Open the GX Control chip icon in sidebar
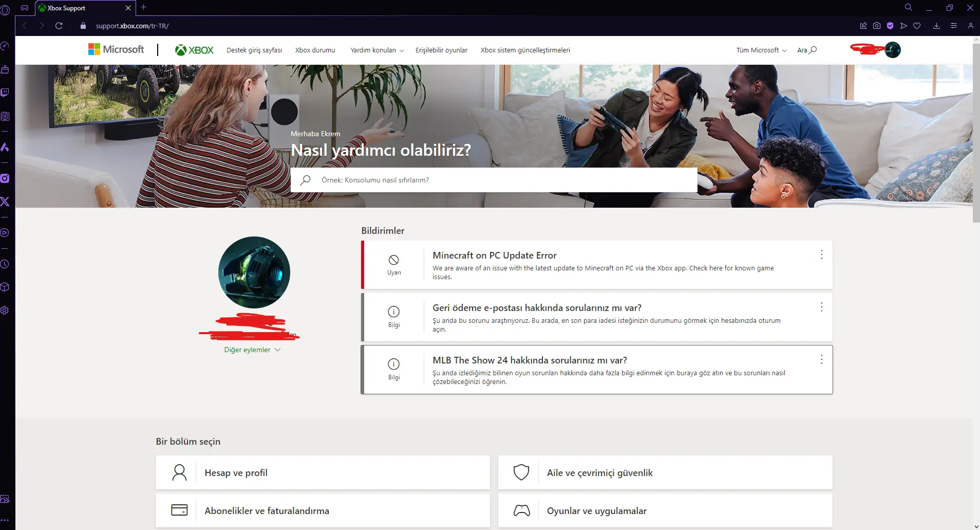The image size is (980, 530). [5, 116]
